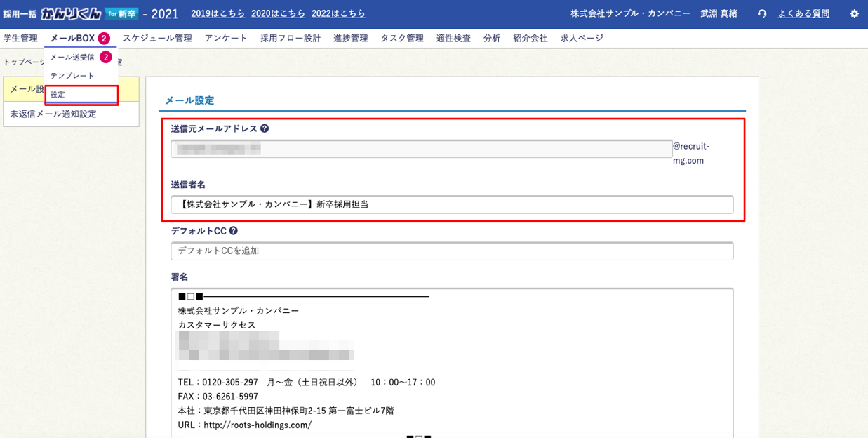The image size is (868, 438).
Task: Select 設定 in the dropdown menu
Action: pyautogui.click(x=58, y=94)
